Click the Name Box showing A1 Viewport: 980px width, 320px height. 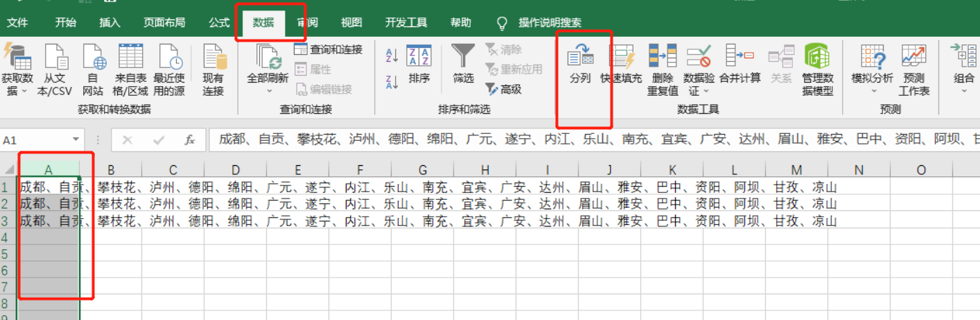tap(36, 140)
